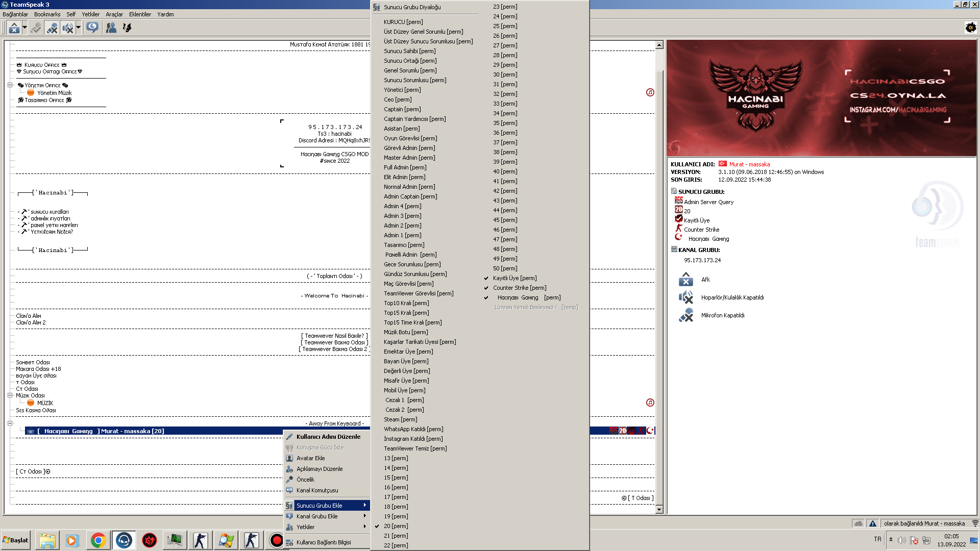Open the Eklentiler menu
The height and width of the screenshot is (551, 980).
[140, 14]
